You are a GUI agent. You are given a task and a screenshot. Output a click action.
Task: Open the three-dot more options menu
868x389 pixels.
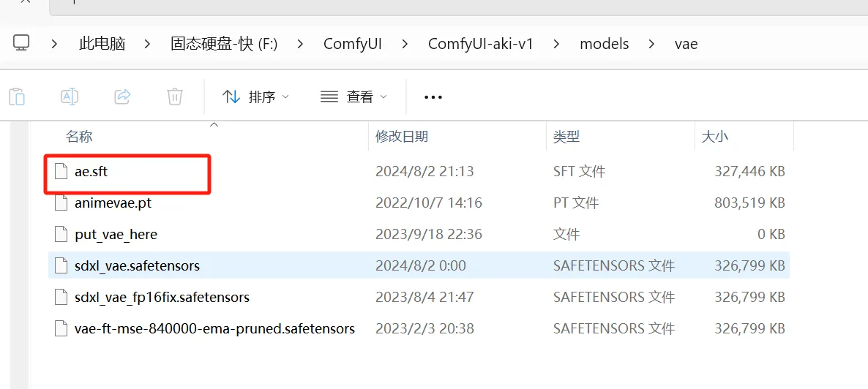click(433, 97)
